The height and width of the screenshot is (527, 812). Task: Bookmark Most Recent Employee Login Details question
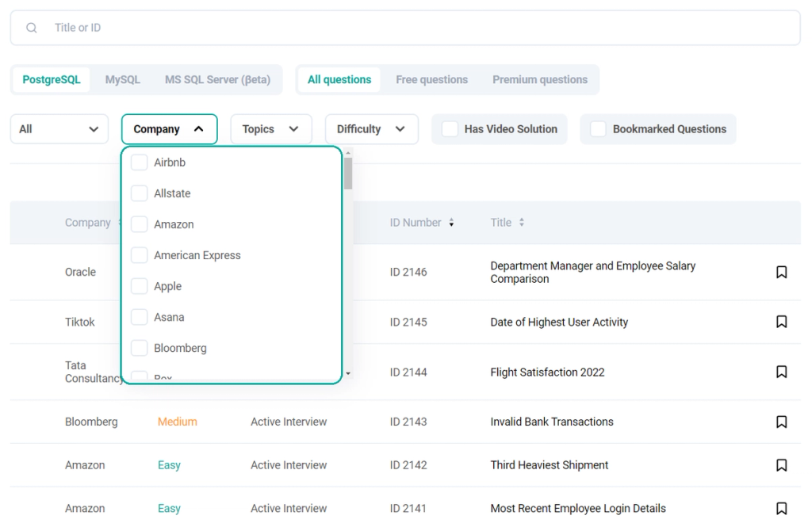tap(781, 508)
